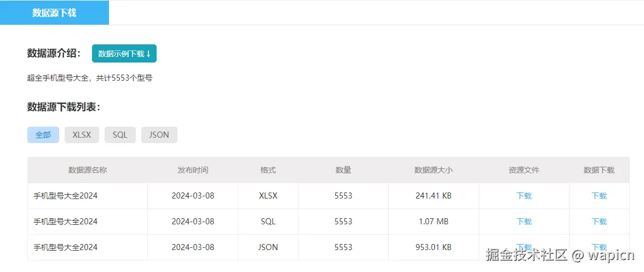Viewport: 644px width, 272px height.
Task: Click the 数量 column header
Action: [x=343, y=170]
